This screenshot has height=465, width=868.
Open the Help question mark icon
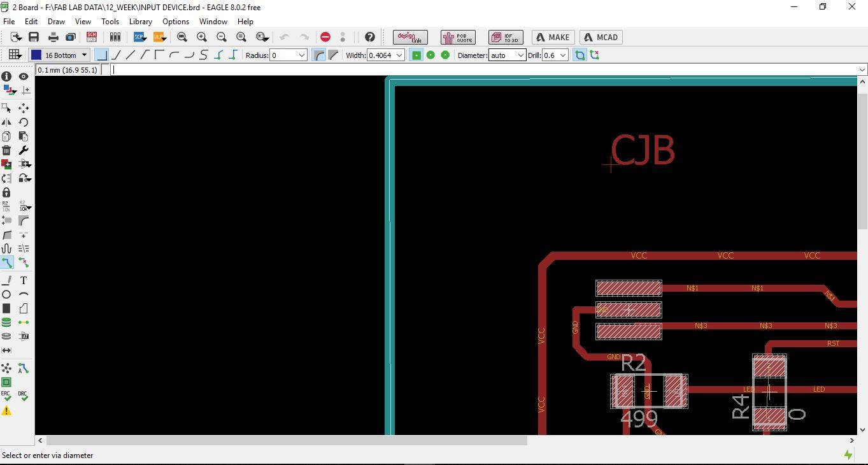[370, 37]
